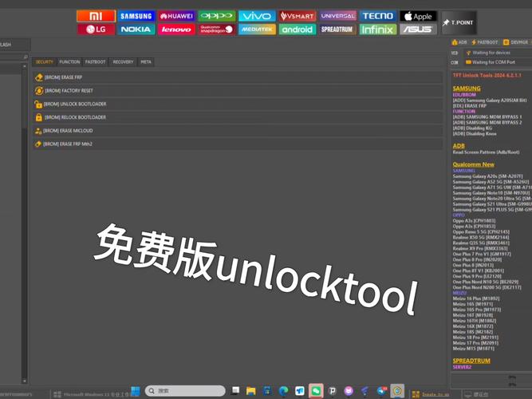Click the taskbar search box

(x=185, y=391)
